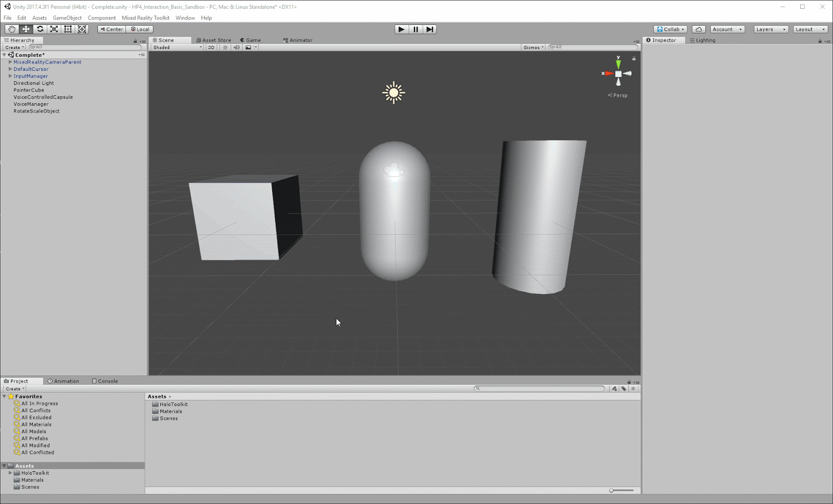Select the Rect Transform tool
Screen dimensions: 833x504
[68, 29]
